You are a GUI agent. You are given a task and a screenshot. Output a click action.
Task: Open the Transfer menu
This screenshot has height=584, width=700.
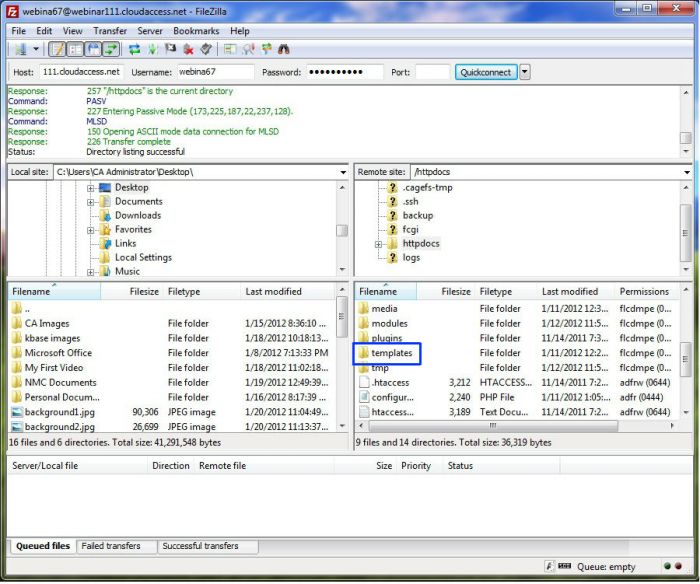[110, 31]
